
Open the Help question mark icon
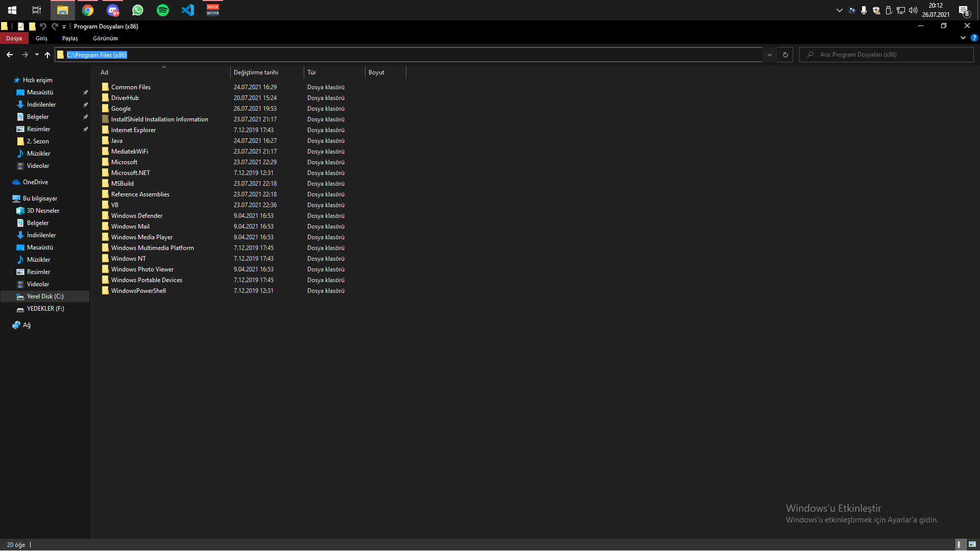(974, 38)
